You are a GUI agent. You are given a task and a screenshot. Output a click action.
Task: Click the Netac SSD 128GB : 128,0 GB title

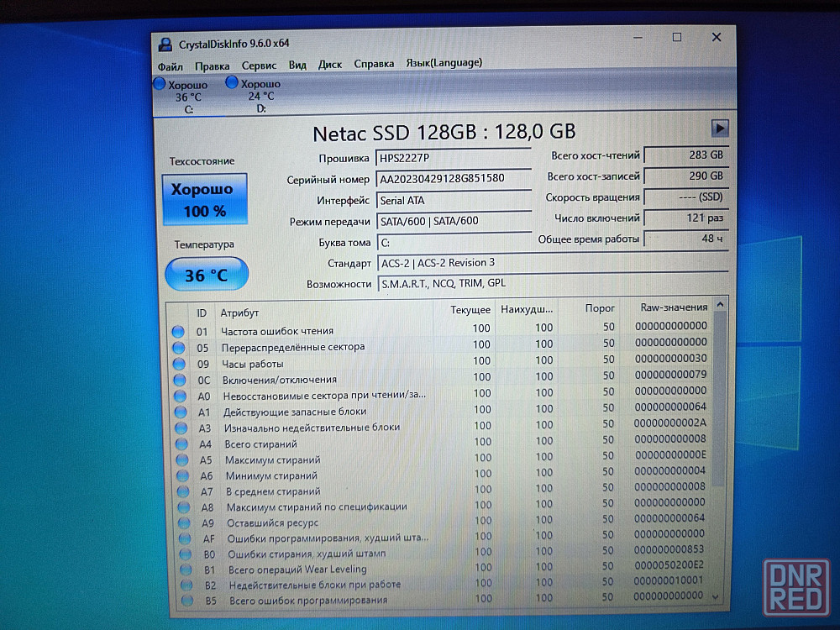[444, 133]
